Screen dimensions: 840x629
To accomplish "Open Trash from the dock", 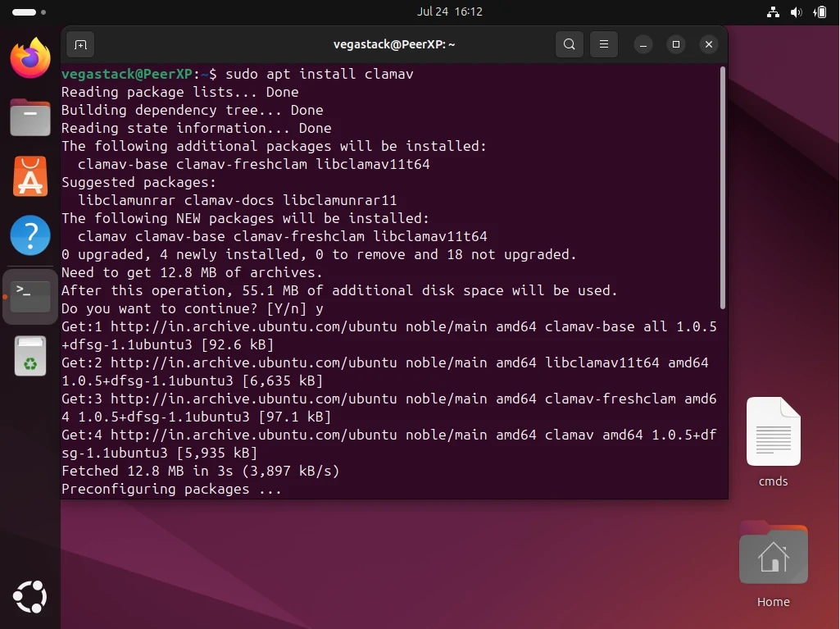I will point(30,354).
